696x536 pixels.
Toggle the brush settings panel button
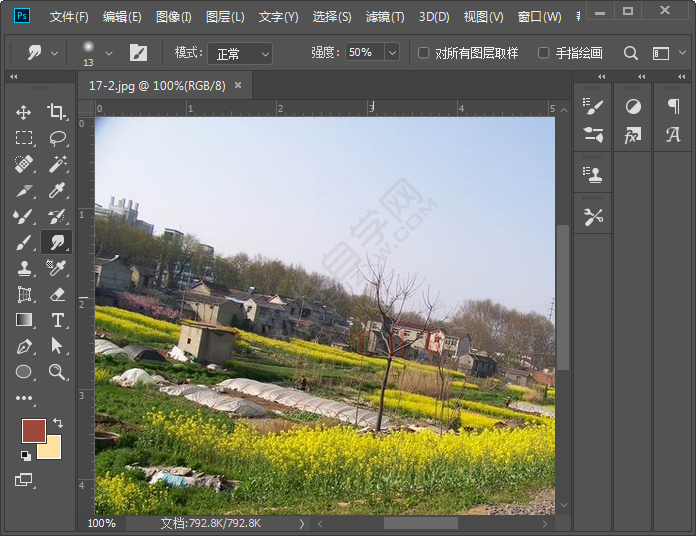(138, 53)
